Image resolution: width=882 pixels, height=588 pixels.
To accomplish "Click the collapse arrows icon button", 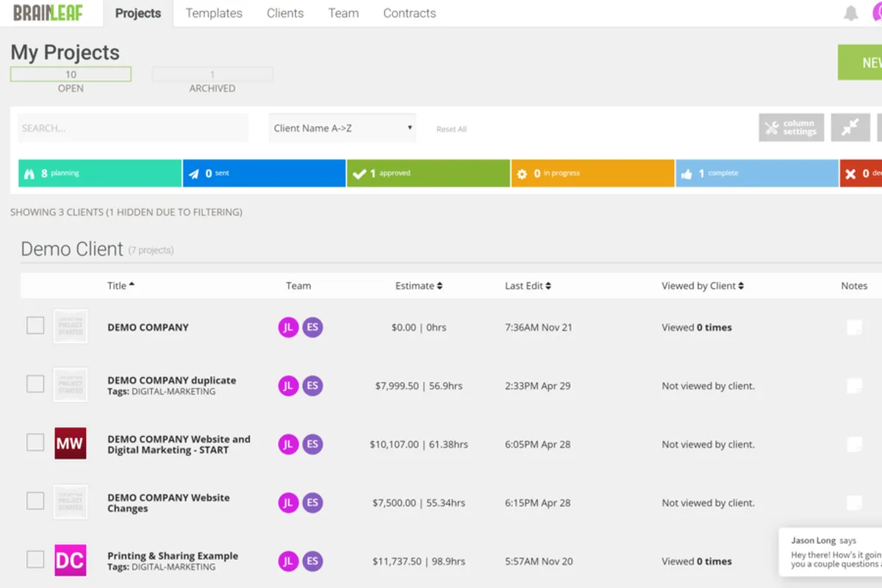I will click(x=850, y=128).
